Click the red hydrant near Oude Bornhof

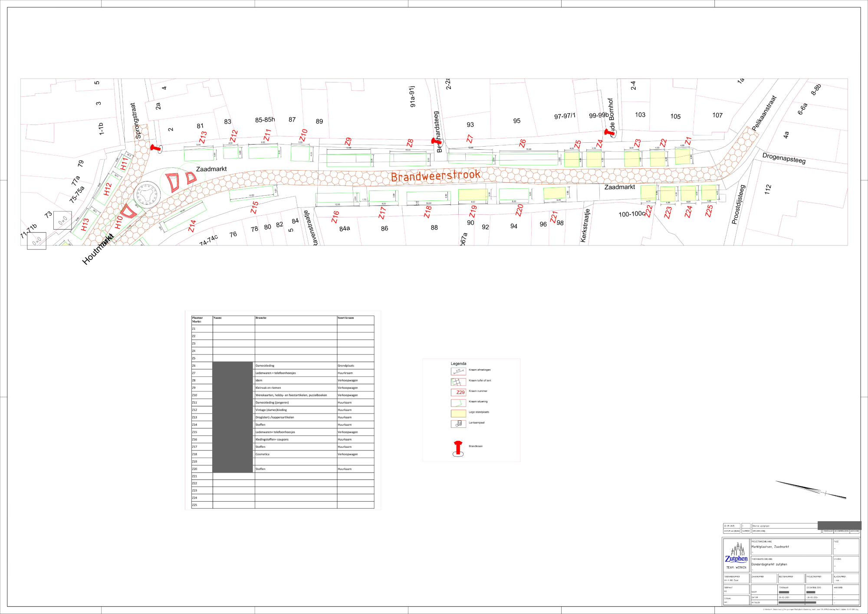click(609, 132)
